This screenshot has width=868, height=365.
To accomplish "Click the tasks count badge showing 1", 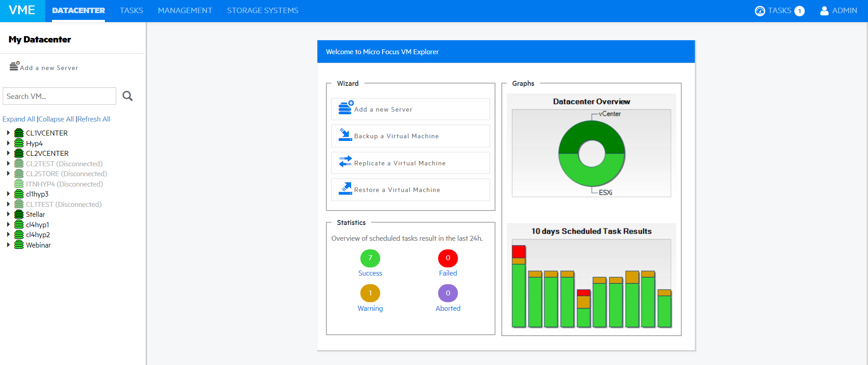I will pyautogui.click(x=799, y=11).
